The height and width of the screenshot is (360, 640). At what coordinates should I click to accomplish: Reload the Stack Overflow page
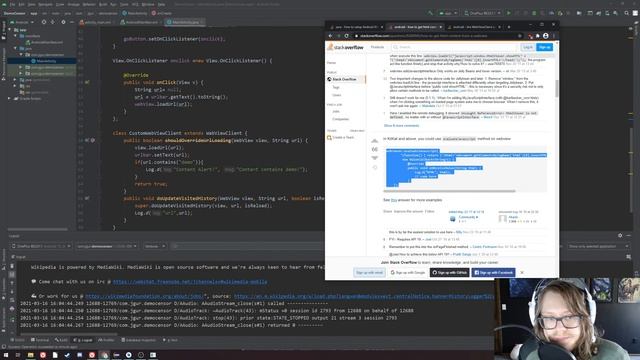point(347,36)
